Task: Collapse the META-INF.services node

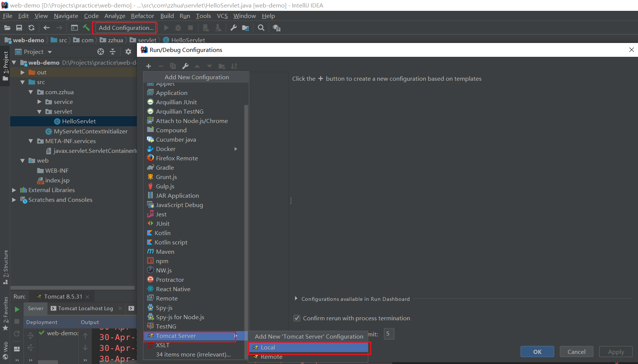Action: [x=31, y=141]
